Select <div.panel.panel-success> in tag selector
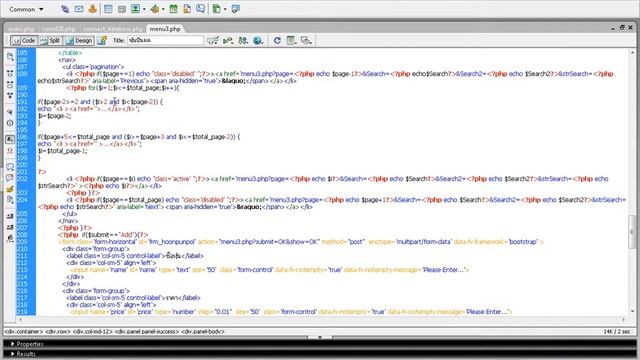Viewport: 640px width, 360px height. [x=147, y=331]
